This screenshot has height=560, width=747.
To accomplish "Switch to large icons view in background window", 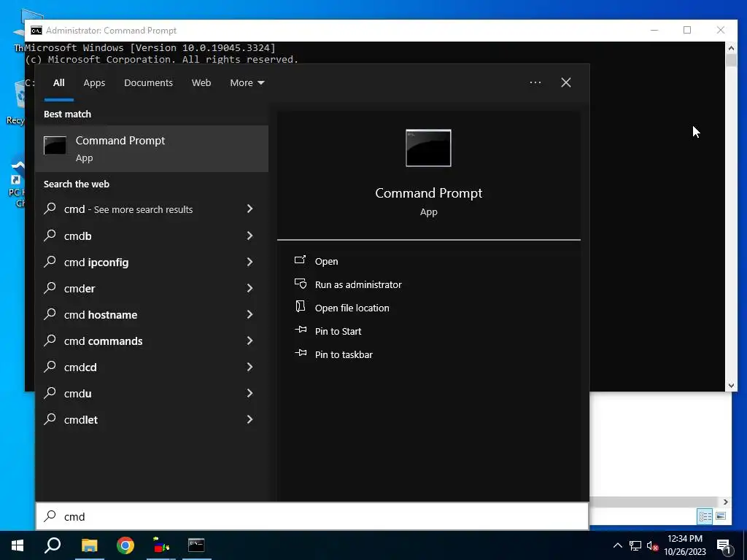I will [x=721, y=516].
